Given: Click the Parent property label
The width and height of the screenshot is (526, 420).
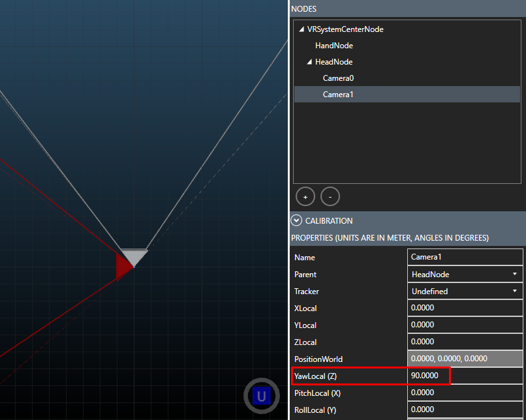Looking at the screenshot, I should pyautogui.click(x=305, y=275).
